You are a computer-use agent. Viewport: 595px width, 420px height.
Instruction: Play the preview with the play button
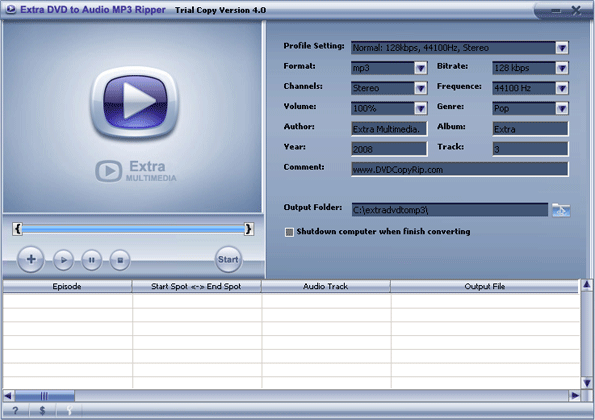coord(63,260)
